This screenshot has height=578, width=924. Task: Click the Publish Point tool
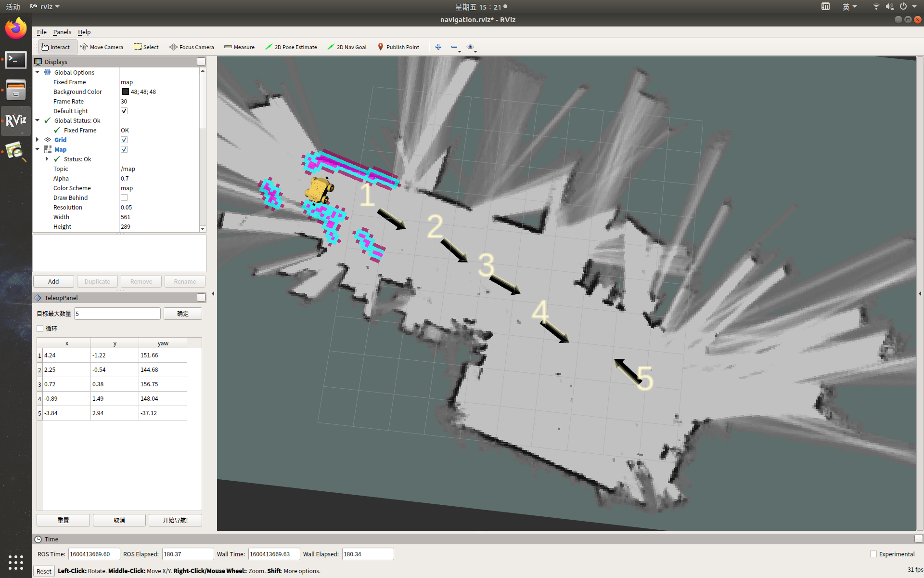click(398, 47)
